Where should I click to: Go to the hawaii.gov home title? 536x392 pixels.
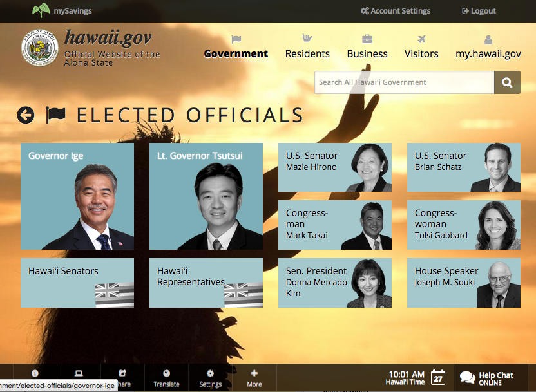tap(108, 37)
